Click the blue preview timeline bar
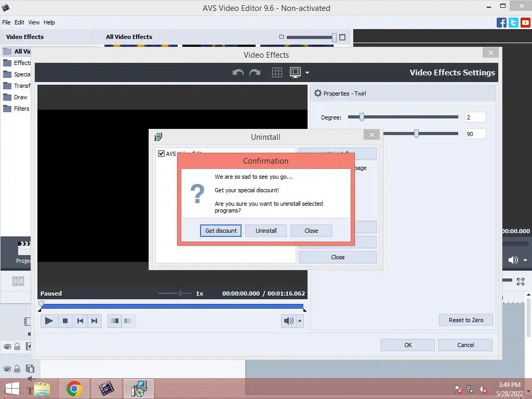 172,307
